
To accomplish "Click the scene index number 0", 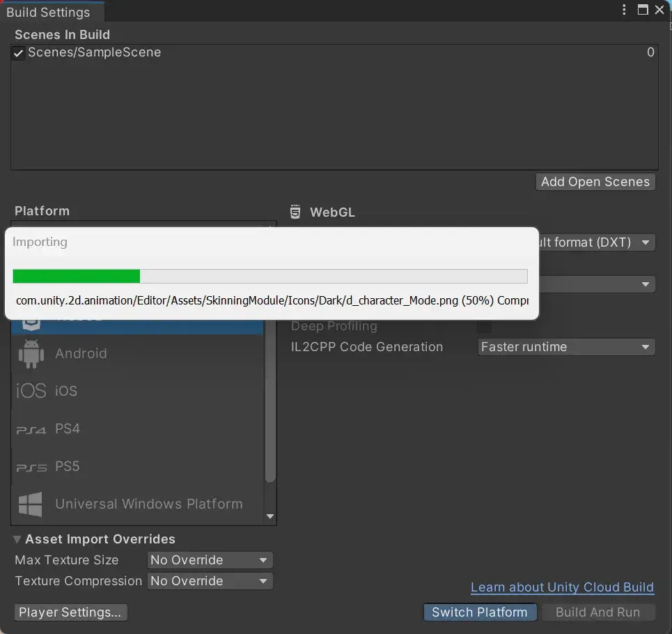I will (650, 52).
